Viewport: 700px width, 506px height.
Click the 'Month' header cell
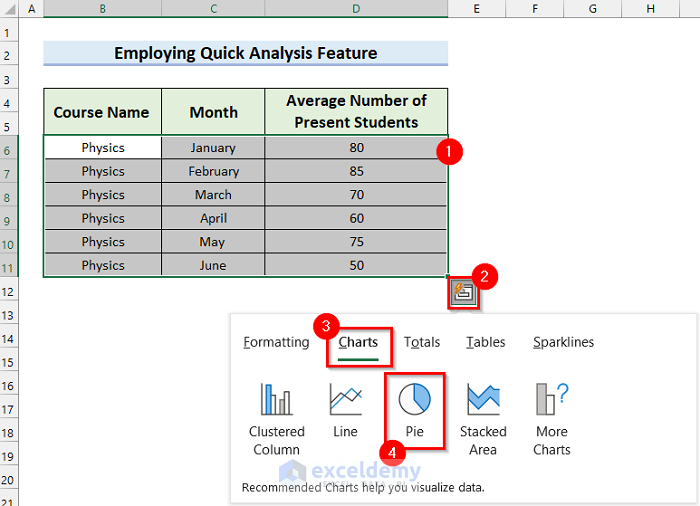[x=213, y=112]
